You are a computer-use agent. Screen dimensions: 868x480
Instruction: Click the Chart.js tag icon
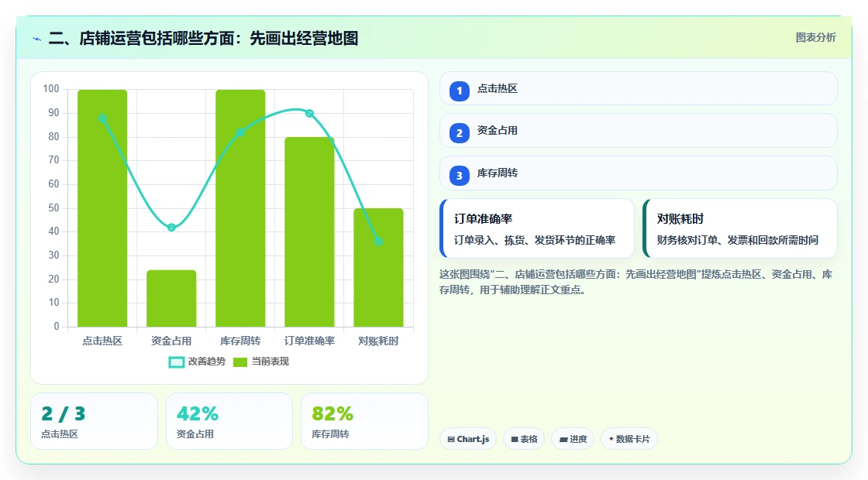[x=451, y=439]
